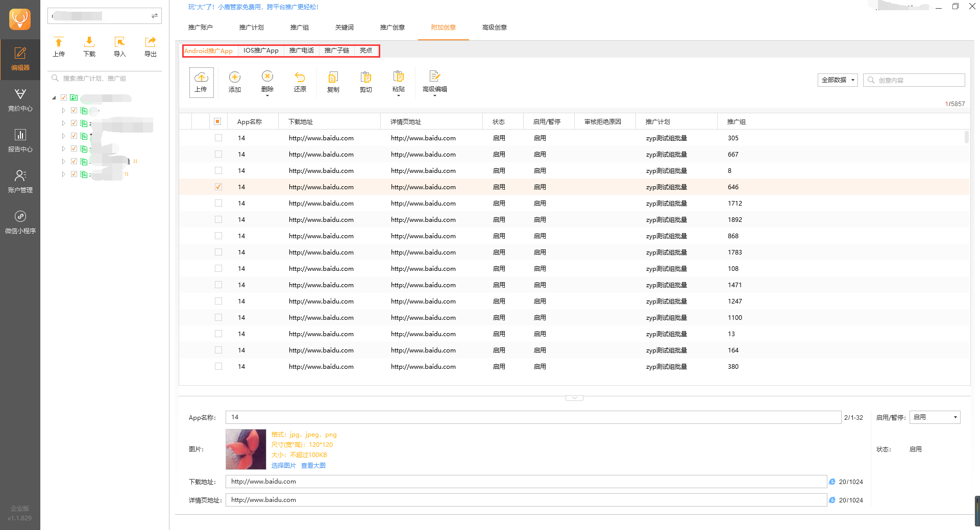Open browser icon beside 下载地址 field
The width and height of the screenshot is (980, 530).
[x=832, y=482]
